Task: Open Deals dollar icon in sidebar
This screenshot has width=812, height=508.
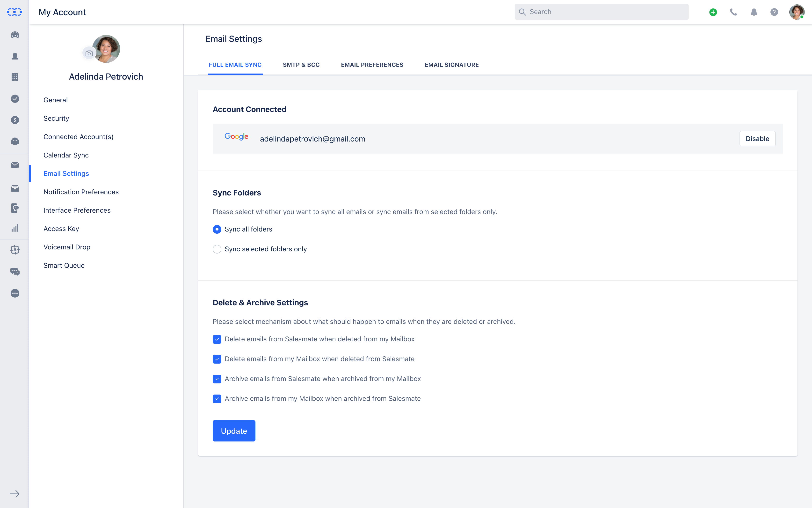Action: [15, 120]
